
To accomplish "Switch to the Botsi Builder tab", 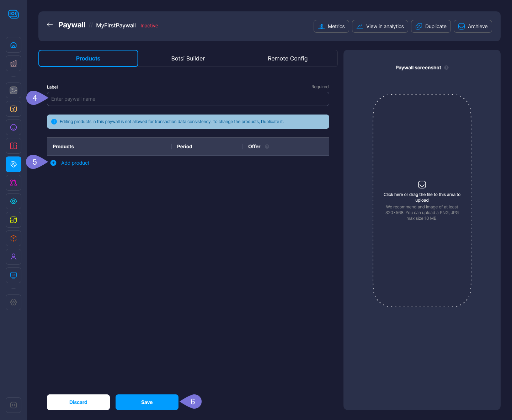I will pos(188,58).
